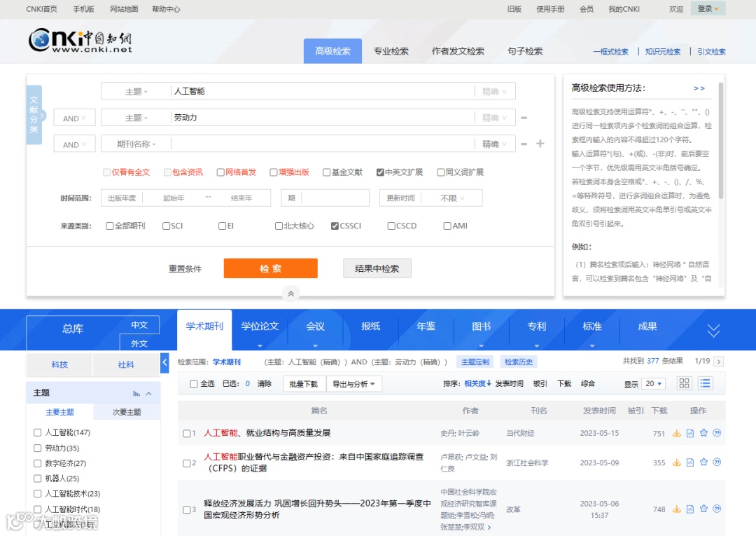Open the 导出与分析 dropdown
Viewport: 756px width, 536px height.
(353, 384)
